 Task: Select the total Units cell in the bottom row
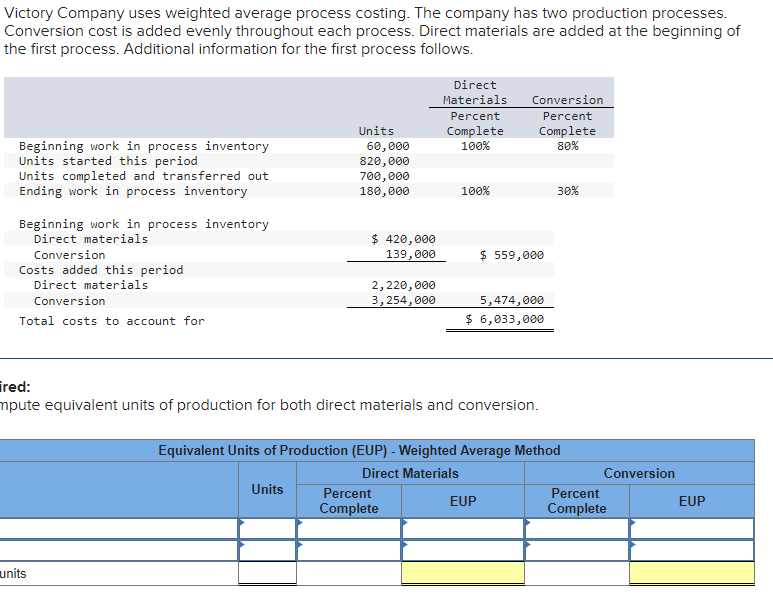click(x=268, y=573)
